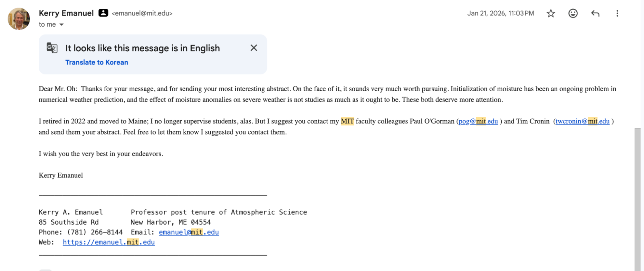Click the Kerry Emanuel sender name
644x271 pixels.
[x=66, y=13]
